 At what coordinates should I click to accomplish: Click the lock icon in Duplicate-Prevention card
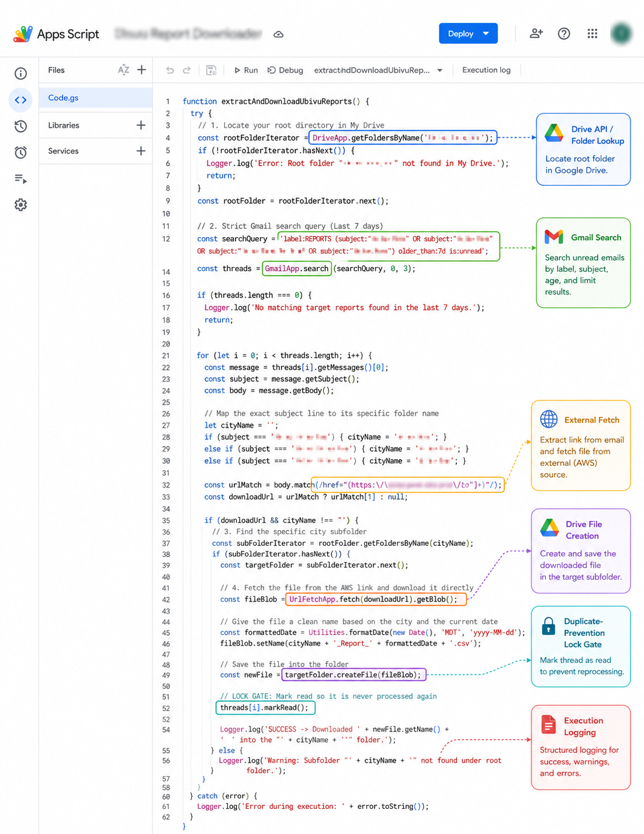point(549,626)
